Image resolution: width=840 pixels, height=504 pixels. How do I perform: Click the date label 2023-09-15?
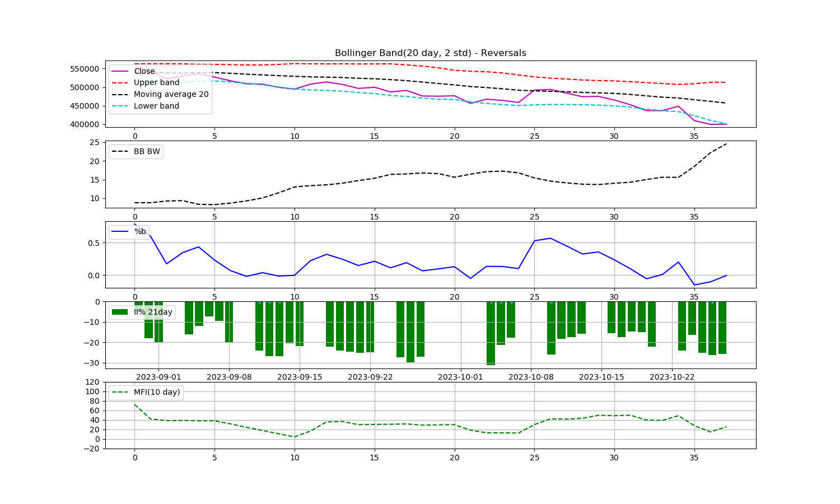point(300,377)
